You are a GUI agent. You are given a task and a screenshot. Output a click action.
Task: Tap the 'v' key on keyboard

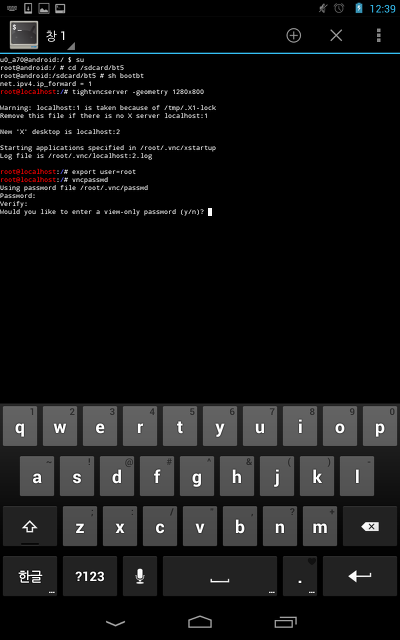point(200,526)
